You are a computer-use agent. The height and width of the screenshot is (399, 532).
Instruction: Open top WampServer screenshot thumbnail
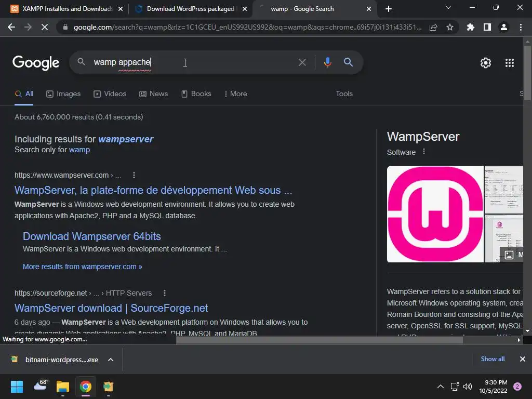coord(504,190)
